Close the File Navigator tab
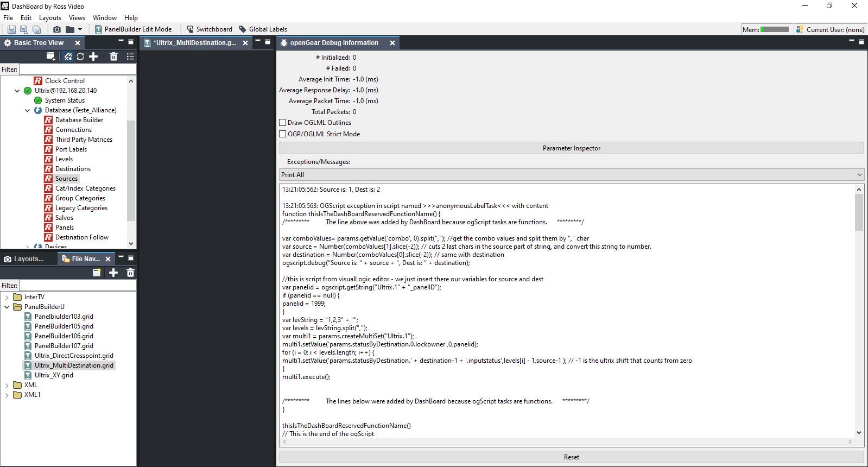868x467 pixels. tap(108, 259)
